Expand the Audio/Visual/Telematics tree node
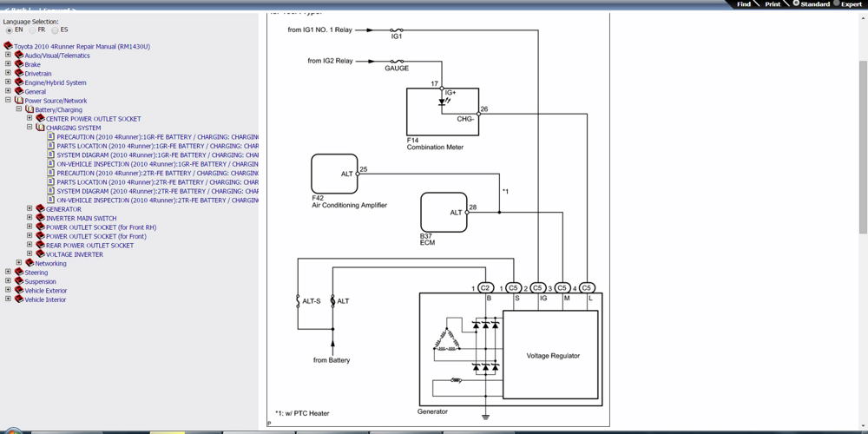The image size is (868, 434). point(8,55)
